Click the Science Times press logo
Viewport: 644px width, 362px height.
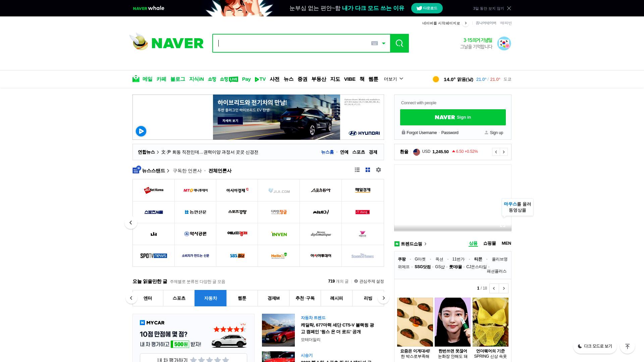coord(363,256)
